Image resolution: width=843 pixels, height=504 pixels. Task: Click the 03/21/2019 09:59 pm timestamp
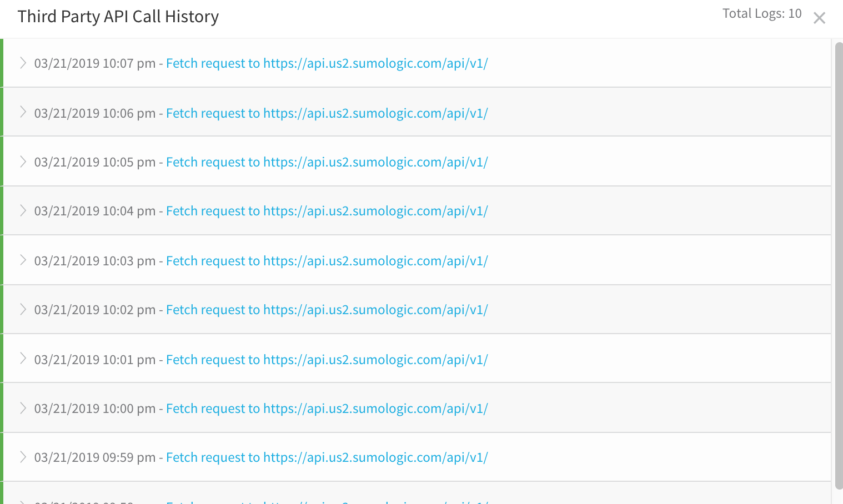95,457
